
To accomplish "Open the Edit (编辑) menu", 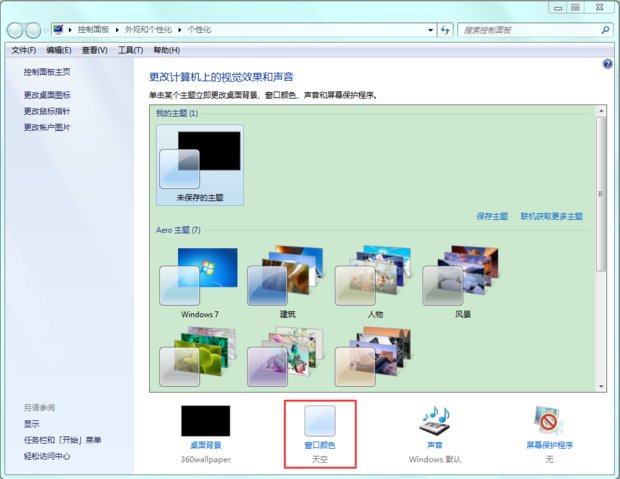I will coord(59,50).
